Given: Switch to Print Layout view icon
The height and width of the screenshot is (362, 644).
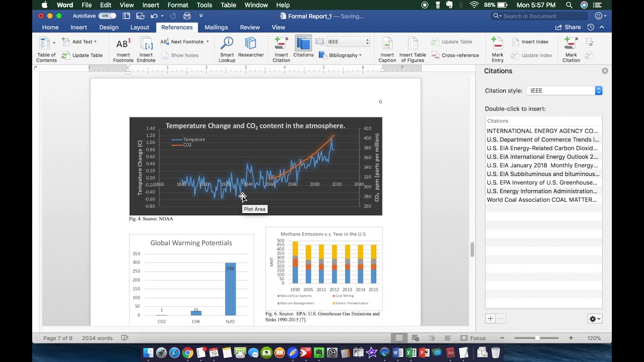Looking at the screenshot, I should (x=399, y=338).
